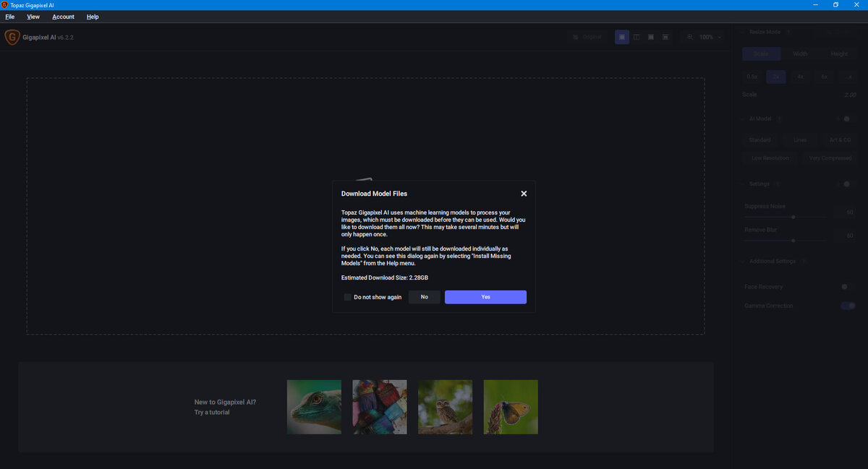Open the File menu
Viewport: 868px width, 469px height.
(9, 17)
